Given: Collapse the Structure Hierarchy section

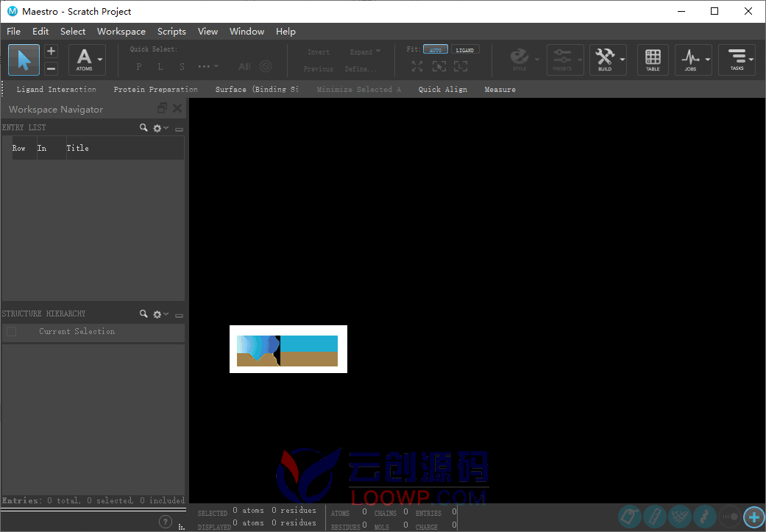Looking at the screenshot, I should tap(180, 316).
